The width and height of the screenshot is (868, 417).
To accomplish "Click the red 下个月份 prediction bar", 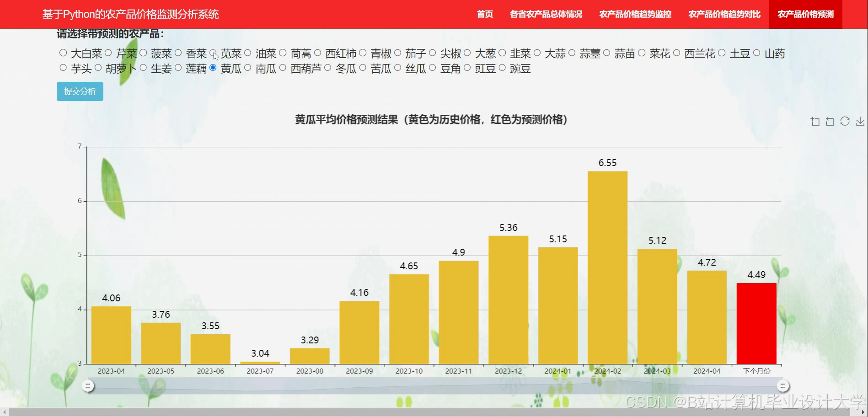I will pyautogui.click(x=756, y=323).
